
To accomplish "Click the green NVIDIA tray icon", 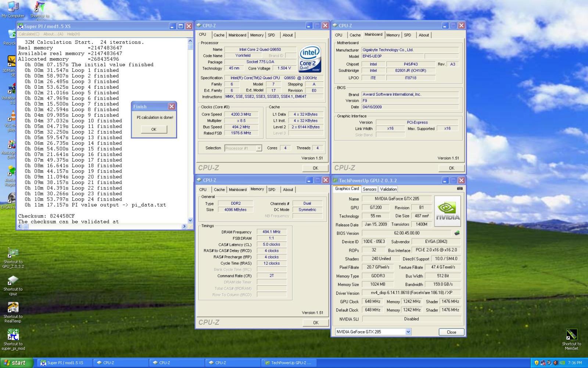I will pyautogui.click(x=562, y=363).
